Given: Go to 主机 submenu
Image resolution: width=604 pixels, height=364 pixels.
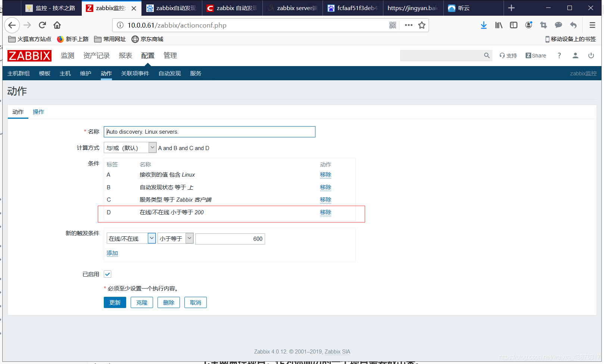Looking at the screenshot, I should pyautogui.click(x=65, y=73).
